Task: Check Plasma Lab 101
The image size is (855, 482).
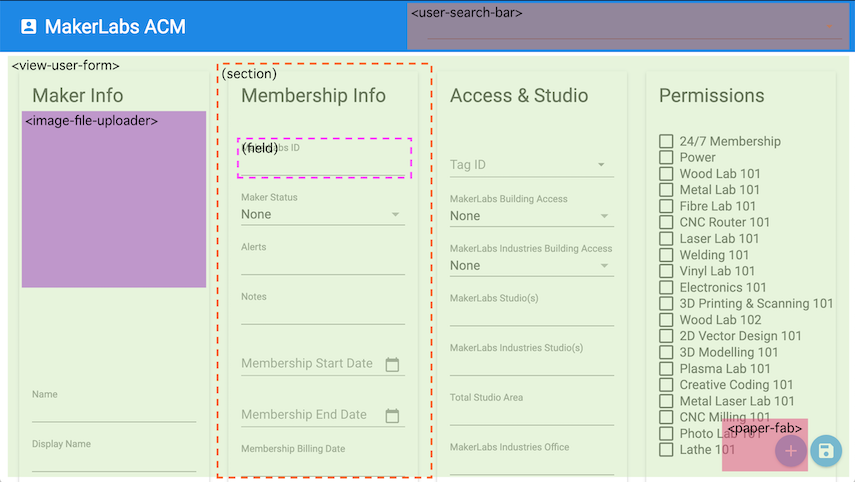Action: pos(666,369)
